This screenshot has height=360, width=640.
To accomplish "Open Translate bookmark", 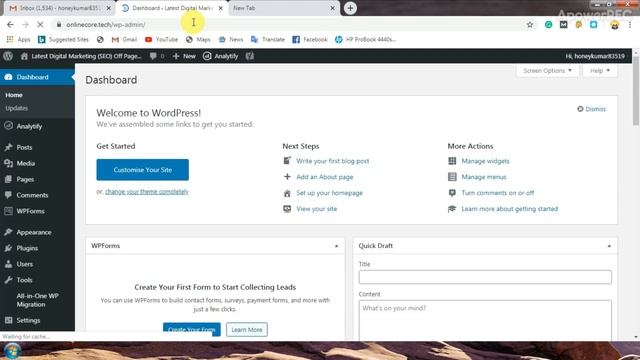I will point(268,39).
